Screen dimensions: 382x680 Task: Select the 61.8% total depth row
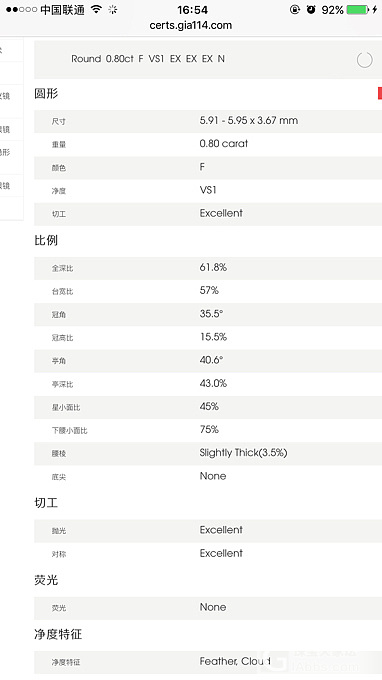point(208,268)
